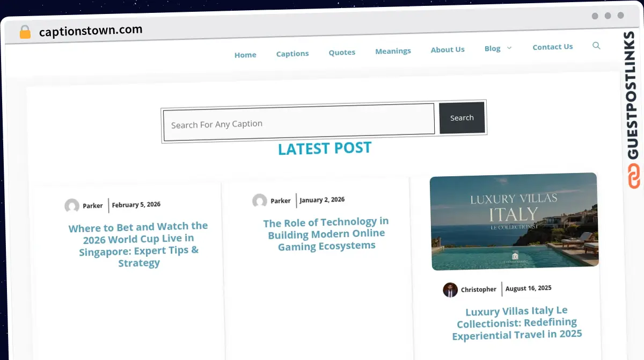Click Parker's avatar on the February 5 post
Viewport: 644px width, 360px height.
72,206
